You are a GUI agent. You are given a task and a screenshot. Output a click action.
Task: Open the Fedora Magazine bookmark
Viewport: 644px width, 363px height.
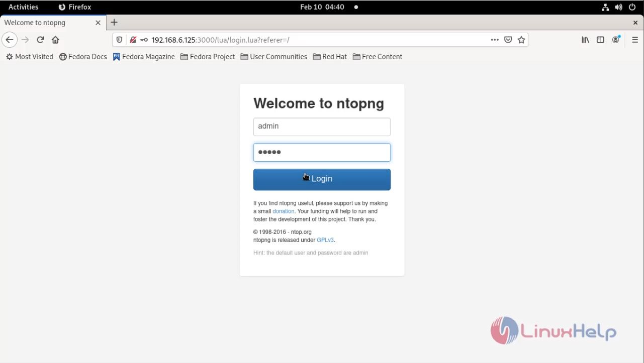tap(144, 57)
